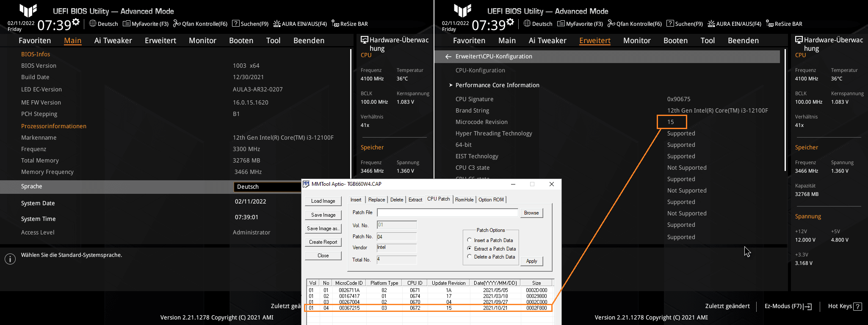
Task: Click the Vendor field showing Intel
Action: coord(396,248)
